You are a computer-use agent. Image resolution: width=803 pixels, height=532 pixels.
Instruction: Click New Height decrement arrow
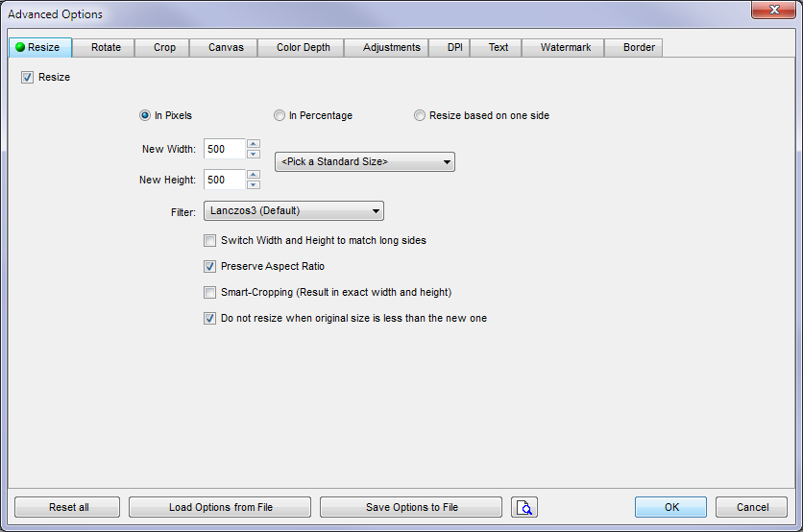coord(254,184)
